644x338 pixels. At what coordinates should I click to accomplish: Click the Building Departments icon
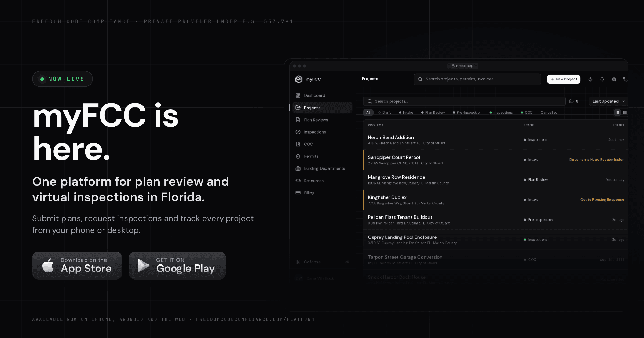pos(298,168)
